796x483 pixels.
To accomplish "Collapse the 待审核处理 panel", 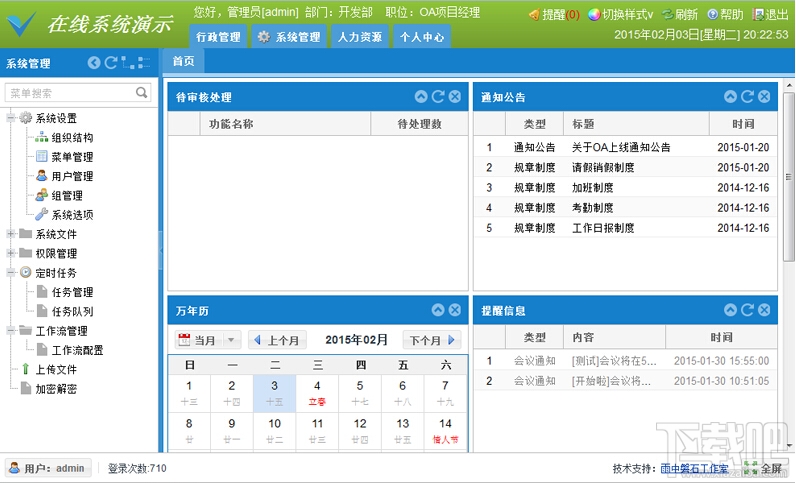I will pyautogui.click(x=421, y=96).
